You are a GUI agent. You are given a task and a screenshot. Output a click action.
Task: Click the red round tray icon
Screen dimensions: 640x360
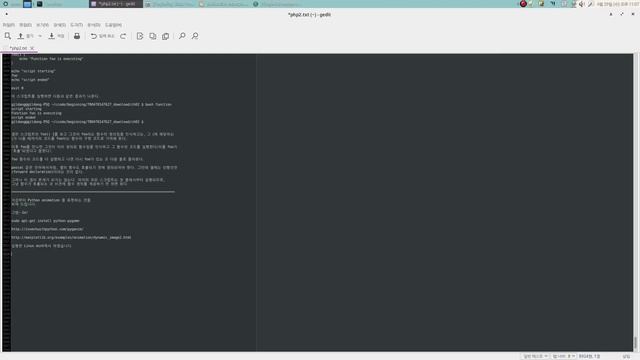pos(523,4)
